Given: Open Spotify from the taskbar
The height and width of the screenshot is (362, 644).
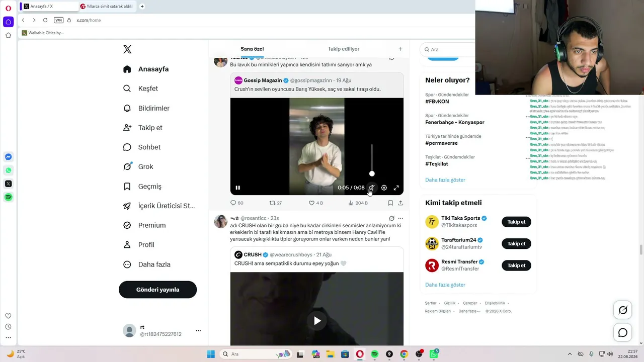Looking at the screenshot, I should (x=374, y=354).
